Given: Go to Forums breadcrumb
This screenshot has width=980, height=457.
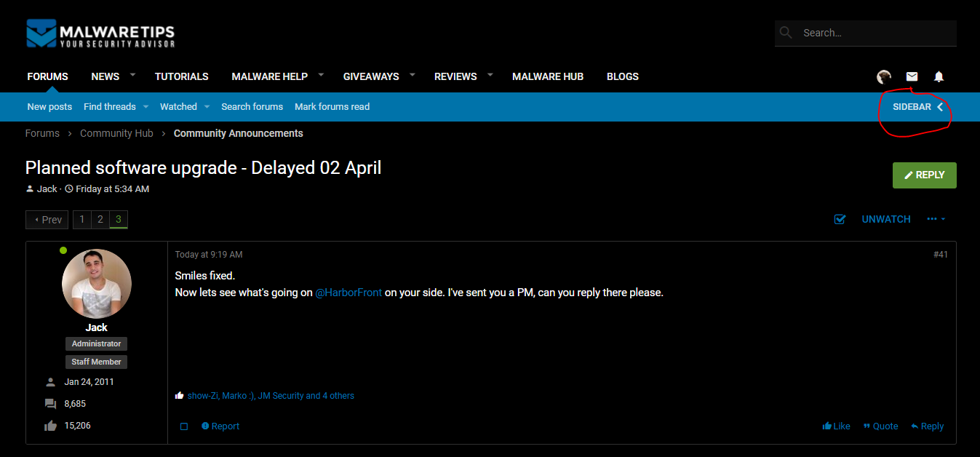Looking at the screenshot, I should tap(42, 133).
